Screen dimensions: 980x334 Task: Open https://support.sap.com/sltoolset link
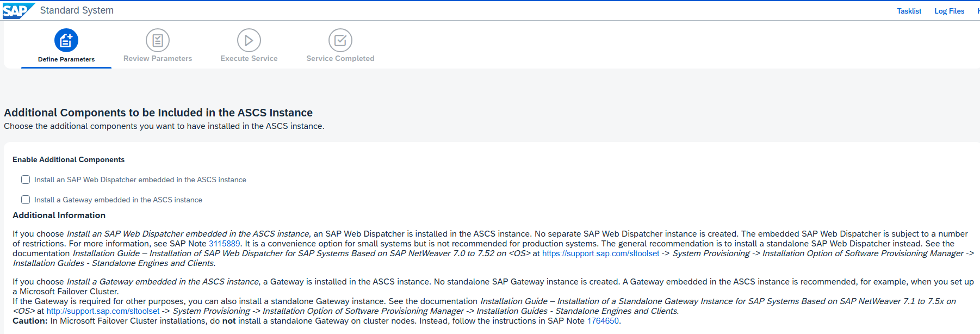(600, 253)
